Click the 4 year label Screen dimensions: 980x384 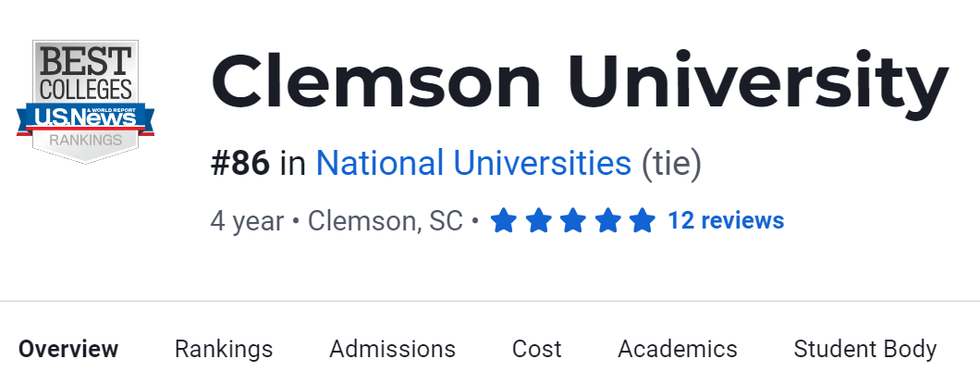pyautogui.click(x=247, y=222)
